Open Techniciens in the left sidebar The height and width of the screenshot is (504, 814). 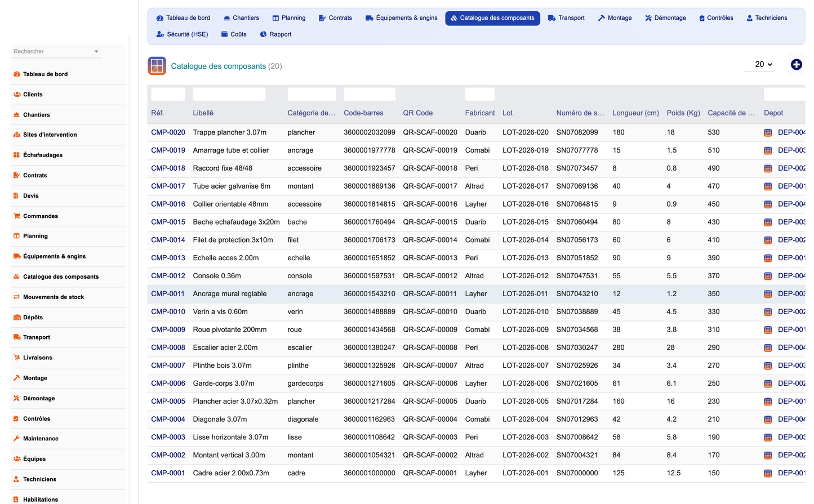coord(39,480)
